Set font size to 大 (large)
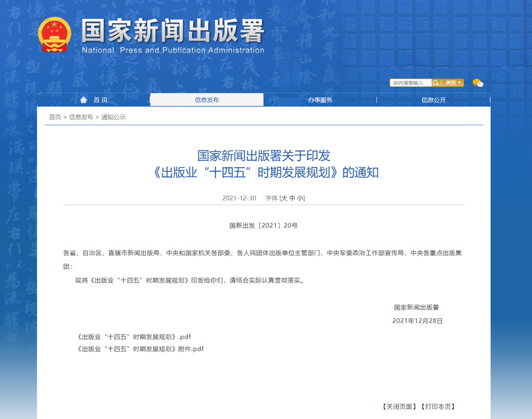This screenshot has width=532, height=419. 284,199
